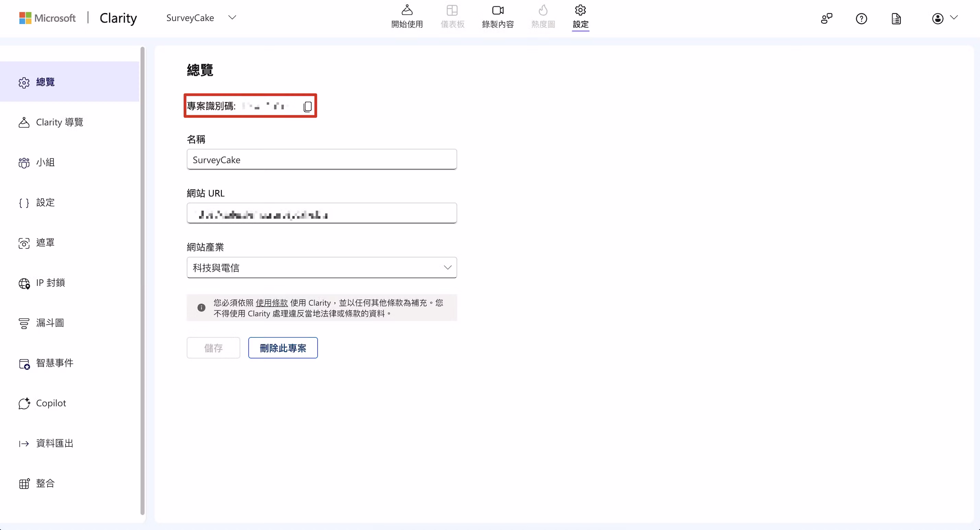Click the sidebar vertical scrollbar
Image resolution: width=980 pixels, height=530 pixels.
pyautogui.click(x=143, y=280)
